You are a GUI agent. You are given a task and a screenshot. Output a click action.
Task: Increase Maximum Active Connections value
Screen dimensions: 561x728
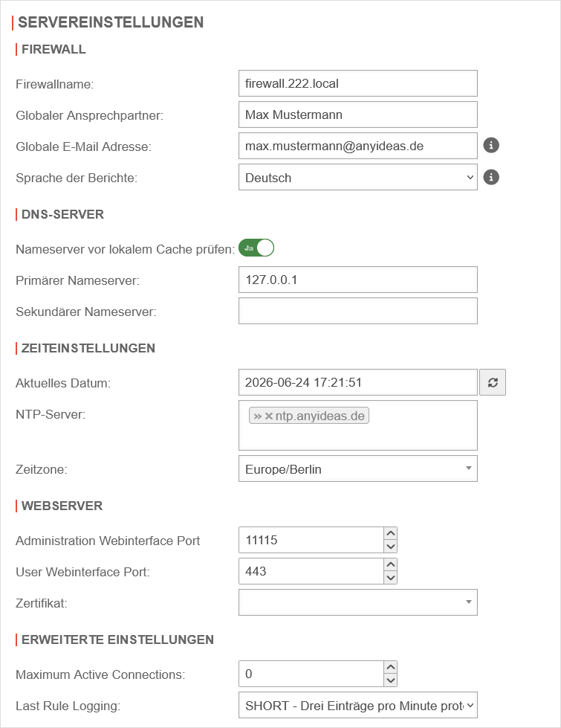tap(391, 667)
